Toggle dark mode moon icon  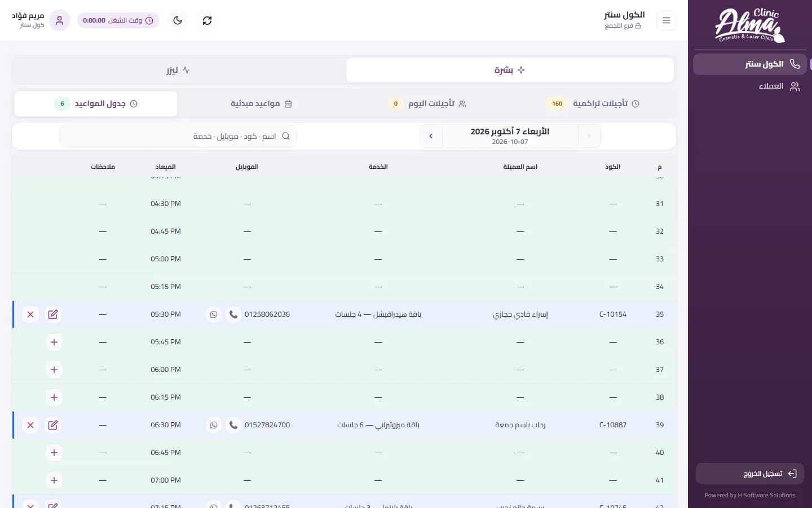(178, 20)
